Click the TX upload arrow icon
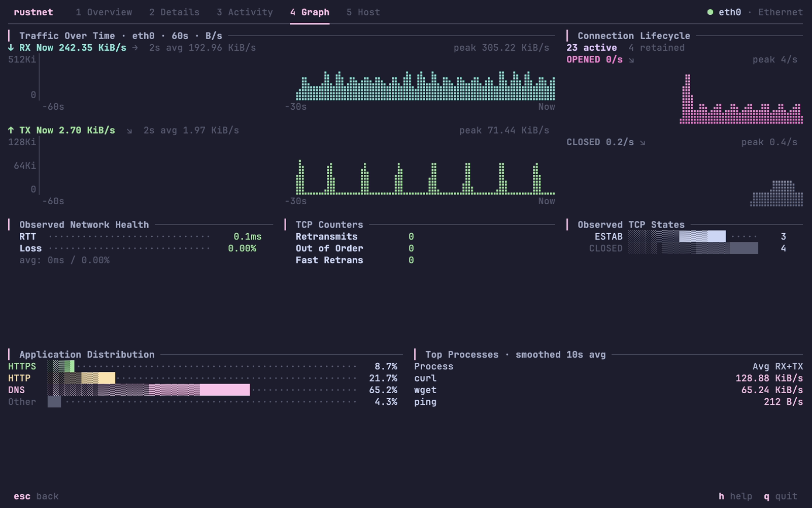The image size is (812, 508). [11, 131]
